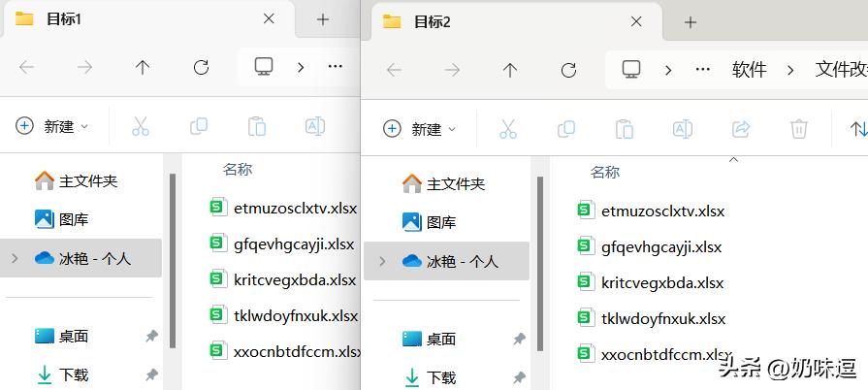Click 名称 column header in 目标1 window
The image size is (868, 390).
pyautogui.click(x=238, y=169)
